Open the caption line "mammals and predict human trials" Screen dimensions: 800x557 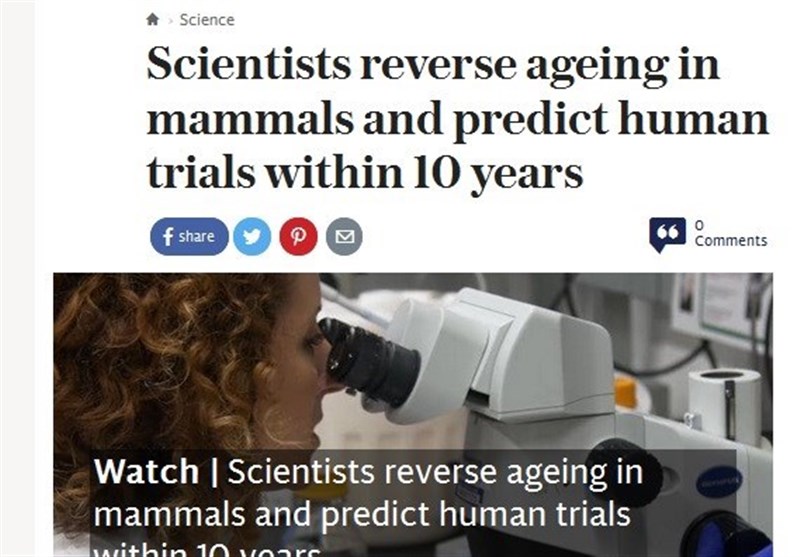362,515
